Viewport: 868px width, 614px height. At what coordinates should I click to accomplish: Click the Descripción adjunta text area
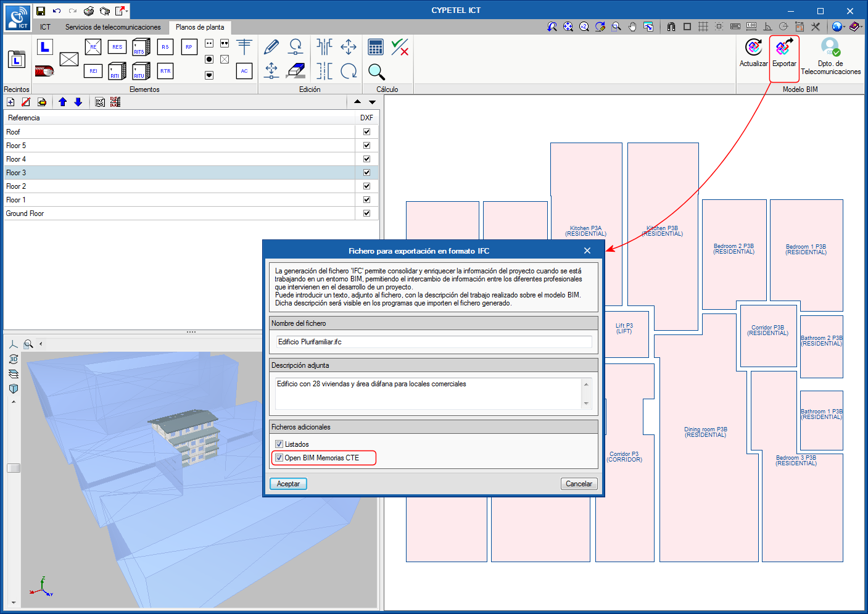[428, 393]
